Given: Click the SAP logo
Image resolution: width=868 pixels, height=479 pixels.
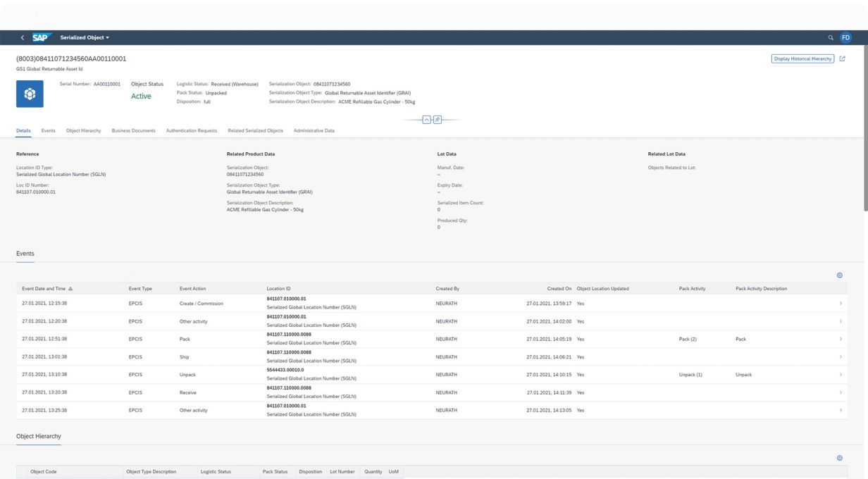Looking at the screenshot, I should tap(42, 38).
